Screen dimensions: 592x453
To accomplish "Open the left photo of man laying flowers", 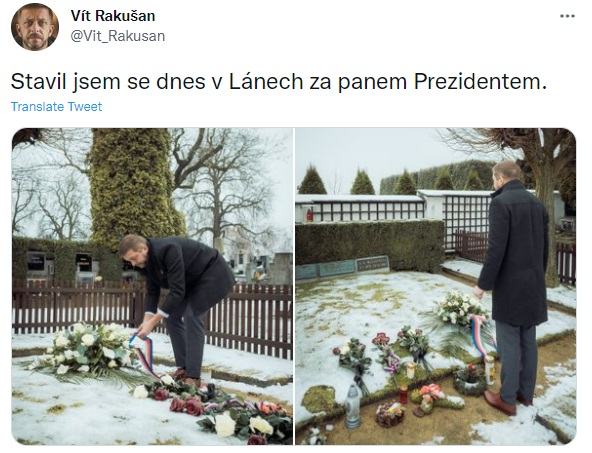I will (x=152, y=286).
